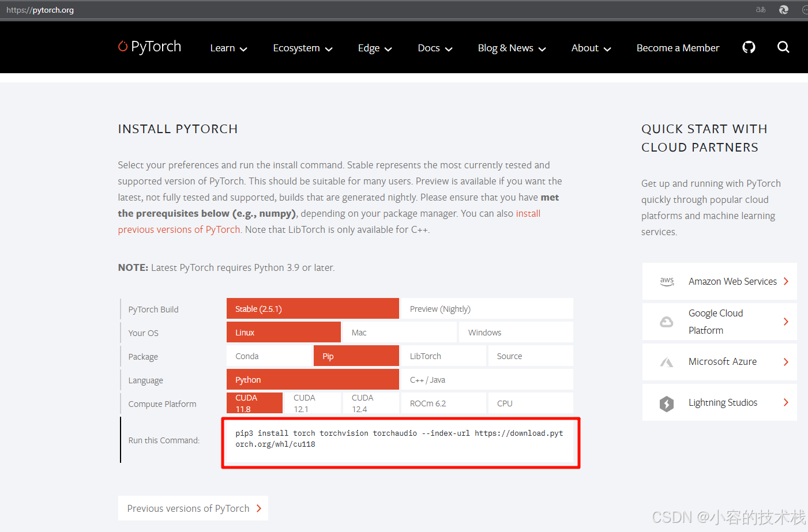Click the AWS logo icon
The image size is (808, 532).
point(667,281)
